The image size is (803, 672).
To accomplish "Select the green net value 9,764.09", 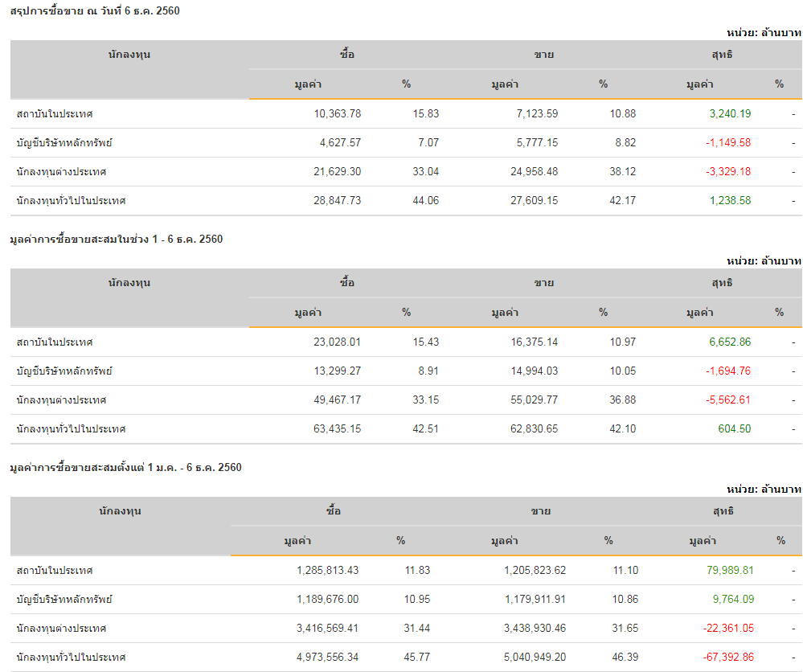I will 733,599.
